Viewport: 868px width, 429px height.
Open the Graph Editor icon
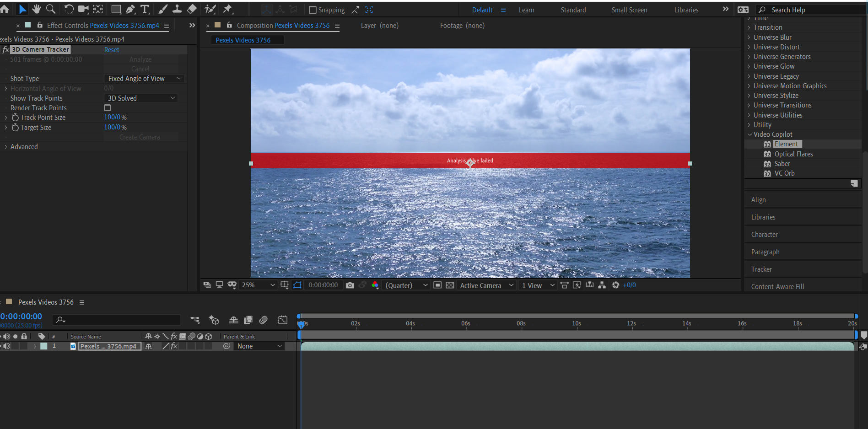pos(283,320)
